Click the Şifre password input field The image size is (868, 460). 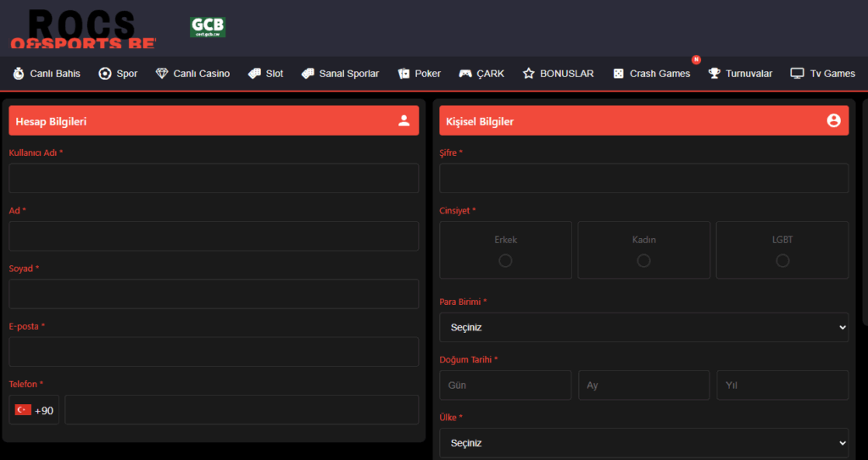[644, 178]
